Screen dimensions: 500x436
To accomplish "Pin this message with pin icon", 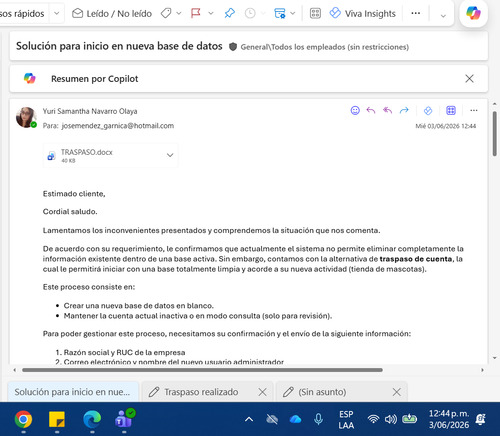I will [x=230, y=13].
